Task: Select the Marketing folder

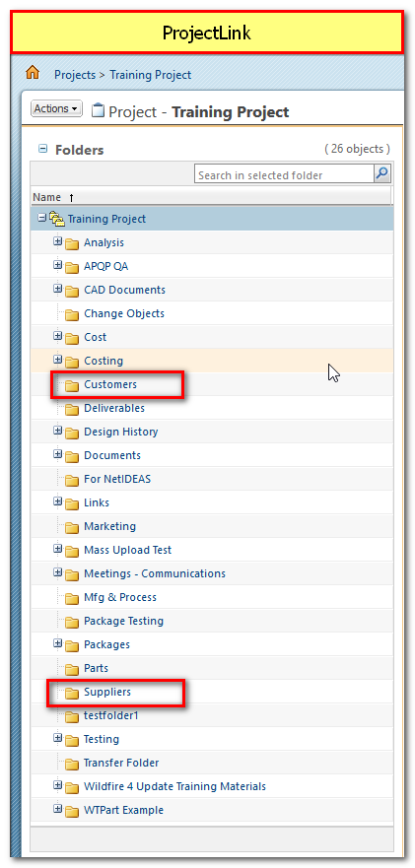Action: pos(109,526)
